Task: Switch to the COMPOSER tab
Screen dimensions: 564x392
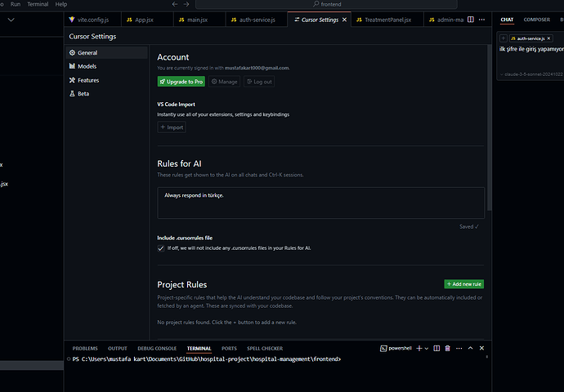Action: [x=537, y=20]
